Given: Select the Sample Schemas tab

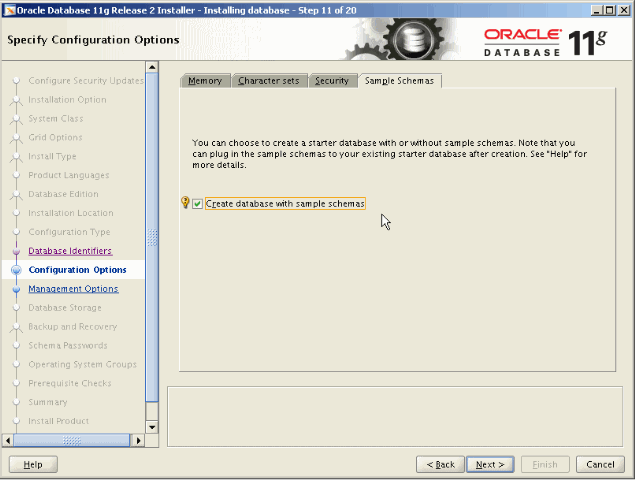Looking at the screenshot, I should click(x=399, y=81).
